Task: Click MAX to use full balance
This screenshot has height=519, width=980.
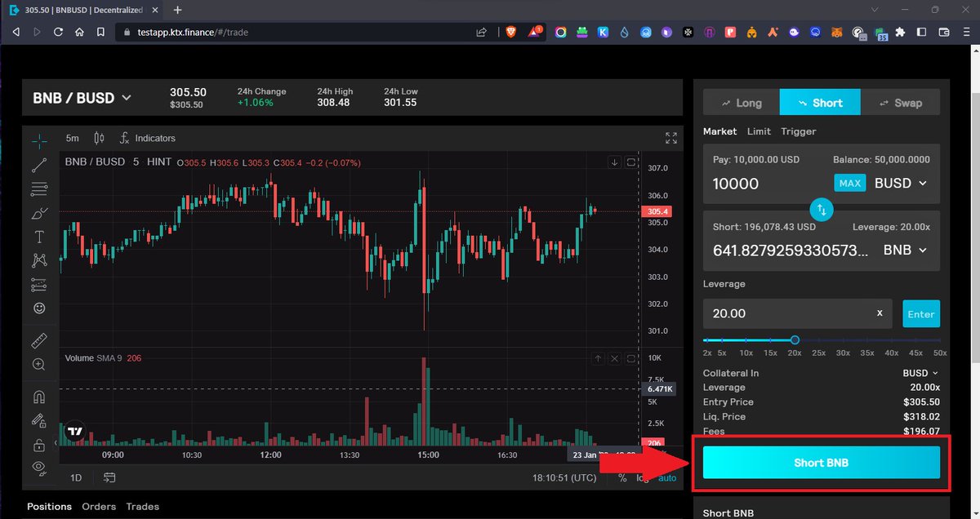Action: click(x=849, y=183)
